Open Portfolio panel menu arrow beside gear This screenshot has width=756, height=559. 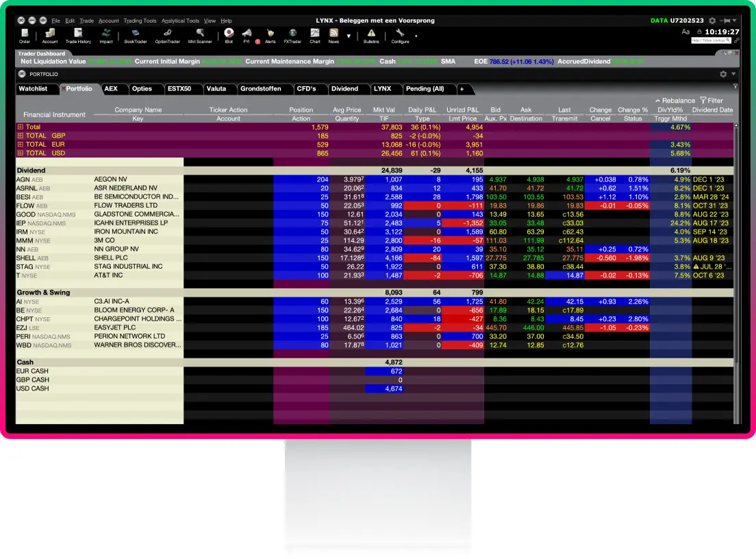(x=733, y=74)
